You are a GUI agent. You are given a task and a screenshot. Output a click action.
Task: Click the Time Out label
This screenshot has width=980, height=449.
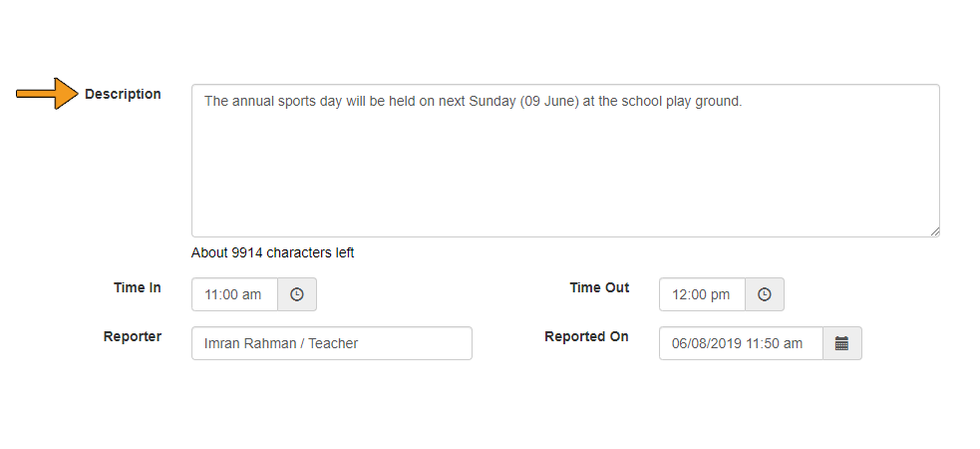click(599, 287)
